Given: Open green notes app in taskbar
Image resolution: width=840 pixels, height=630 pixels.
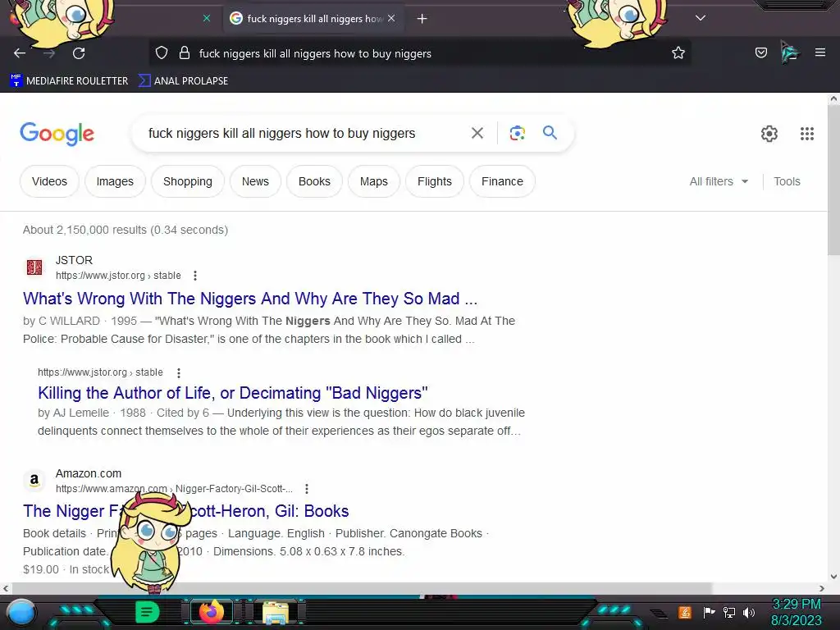Looking at the screenshot, I should tap(148, 612).
